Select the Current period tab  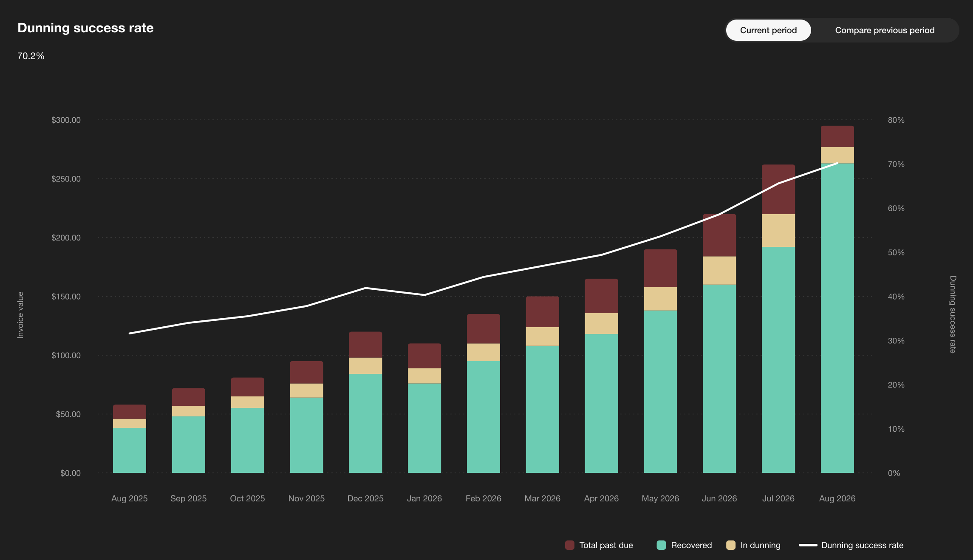pyautogui.click(x=768, y=30)
